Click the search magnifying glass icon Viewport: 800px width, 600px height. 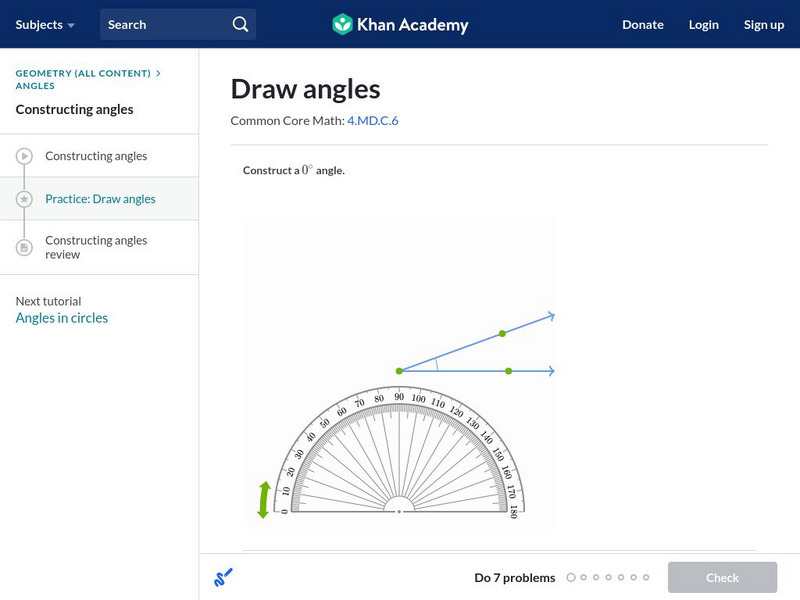click(238, 22)
